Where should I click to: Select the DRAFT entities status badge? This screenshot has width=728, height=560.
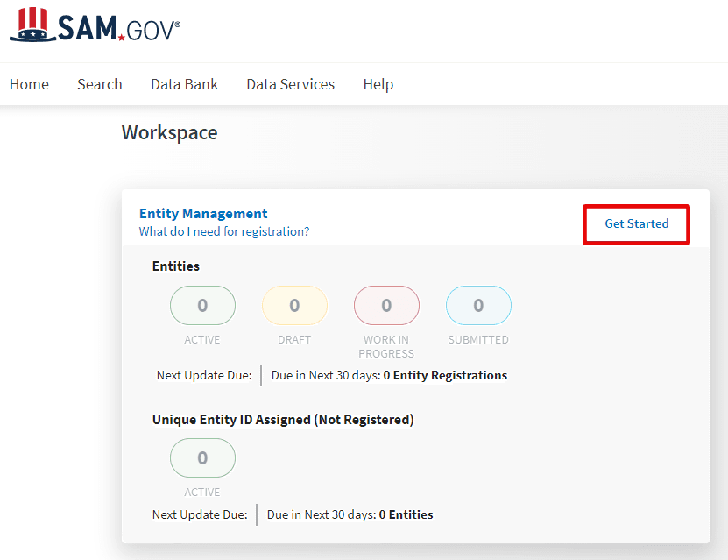pyautogui.click(x=294, y=305)
